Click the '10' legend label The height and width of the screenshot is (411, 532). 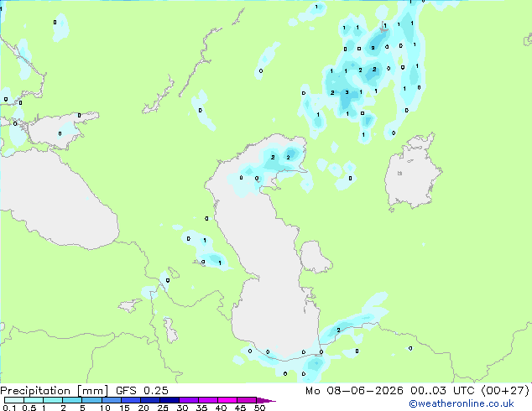[x=105, y=408]
